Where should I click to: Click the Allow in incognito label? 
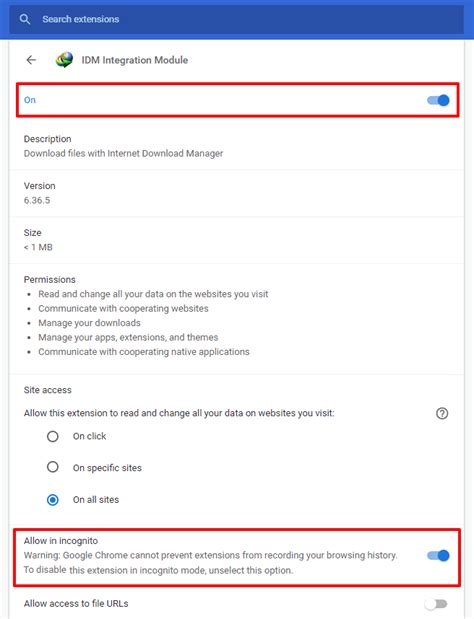tap(61, 540)
